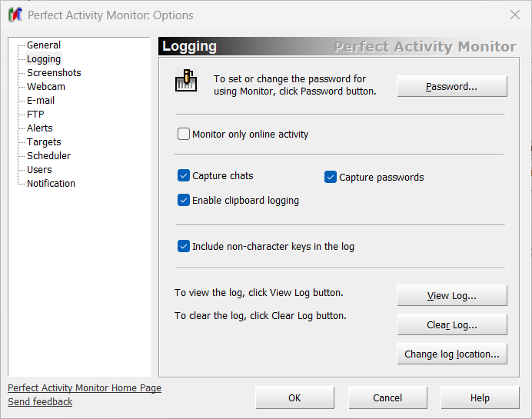Open the Screenshots settings page

click(54, 73)
